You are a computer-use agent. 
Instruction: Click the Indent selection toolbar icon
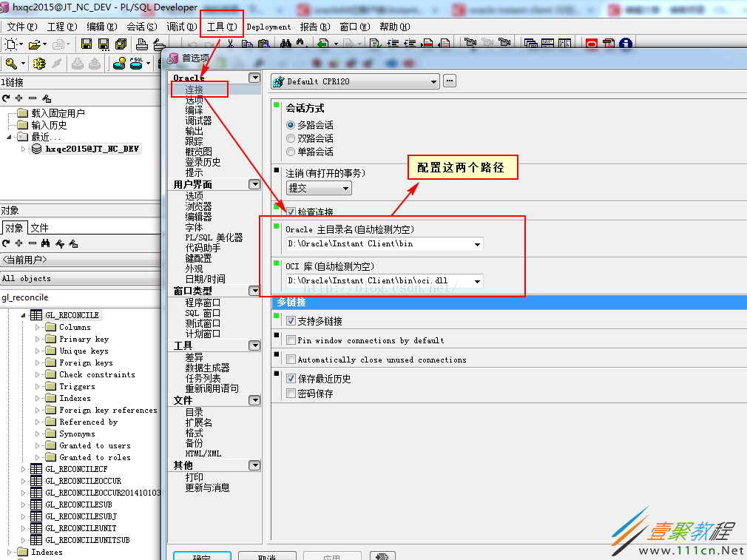tap(393, 44)
